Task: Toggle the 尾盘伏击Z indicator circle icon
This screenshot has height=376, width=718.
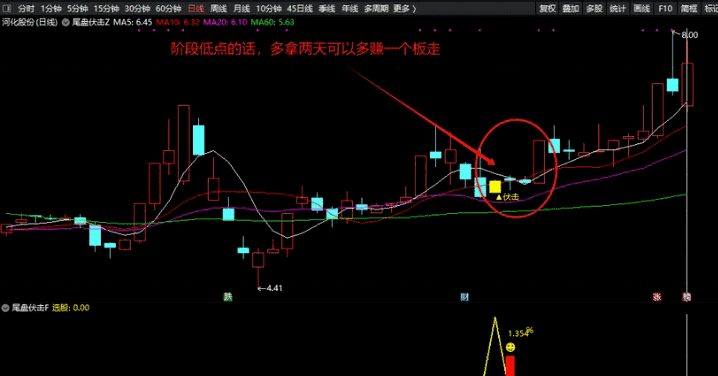Action: click(x=65, y=22)
